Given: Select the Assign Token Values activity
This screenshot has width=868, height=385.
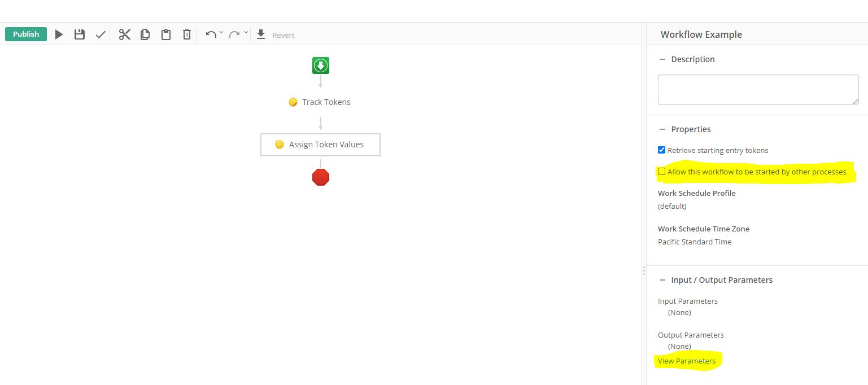Looking at the screenshot, I should [320, 145].
